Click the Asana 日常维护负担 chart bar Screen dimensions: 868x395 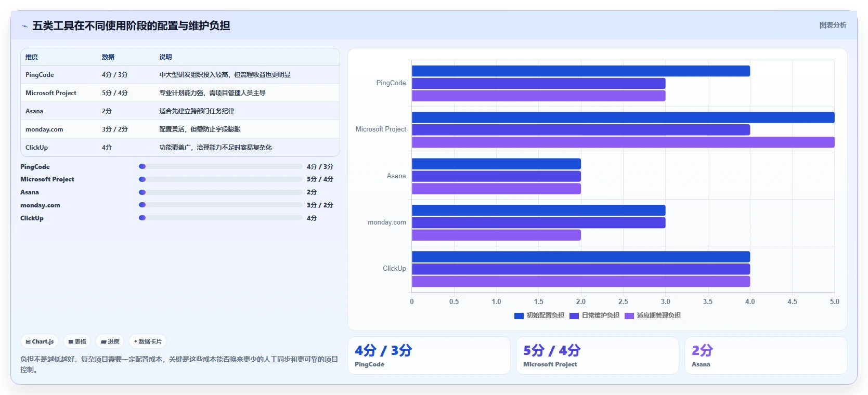coord(496,176)
